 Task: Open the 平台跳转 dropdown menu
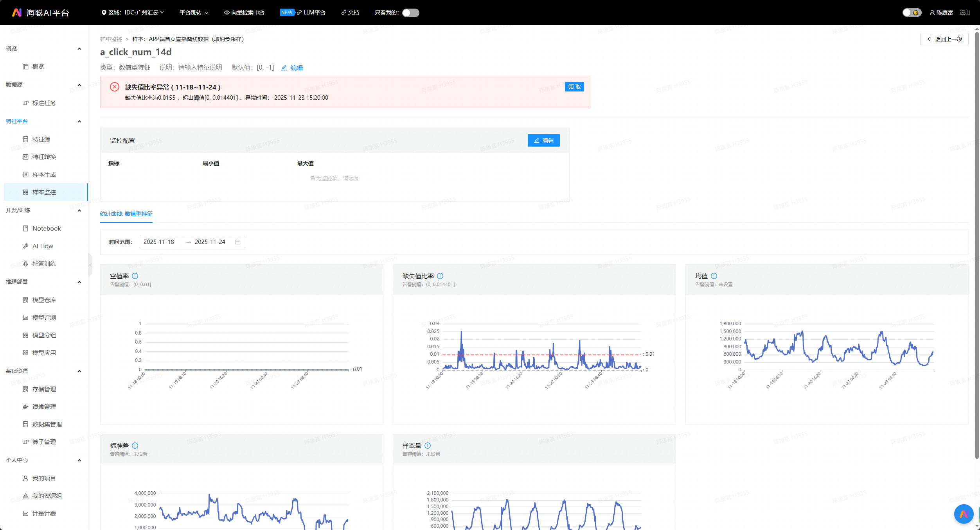[194, 13]
